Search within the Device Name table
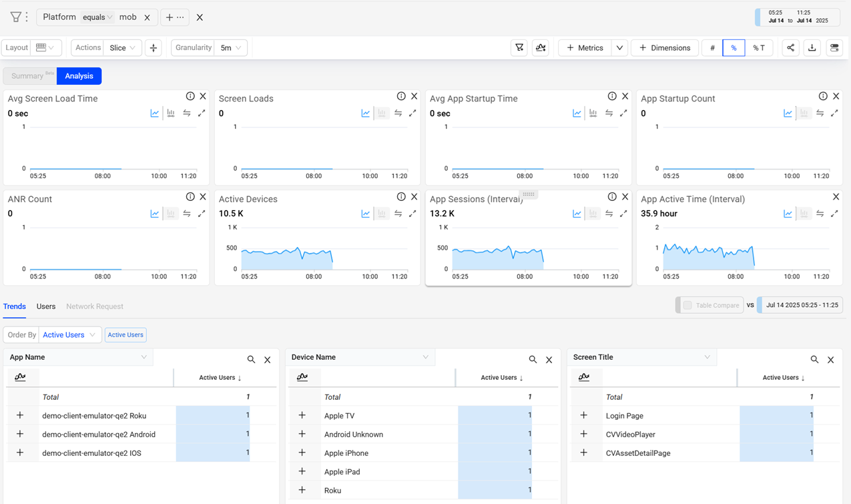 (x=533, y=360)
